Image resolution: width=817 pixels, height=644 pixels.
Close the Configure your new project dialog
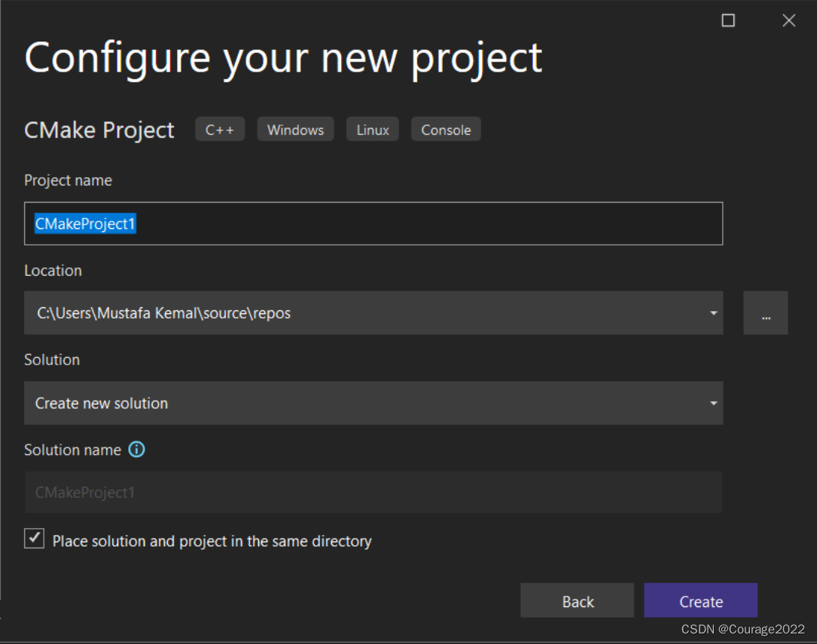click(788, 21)
